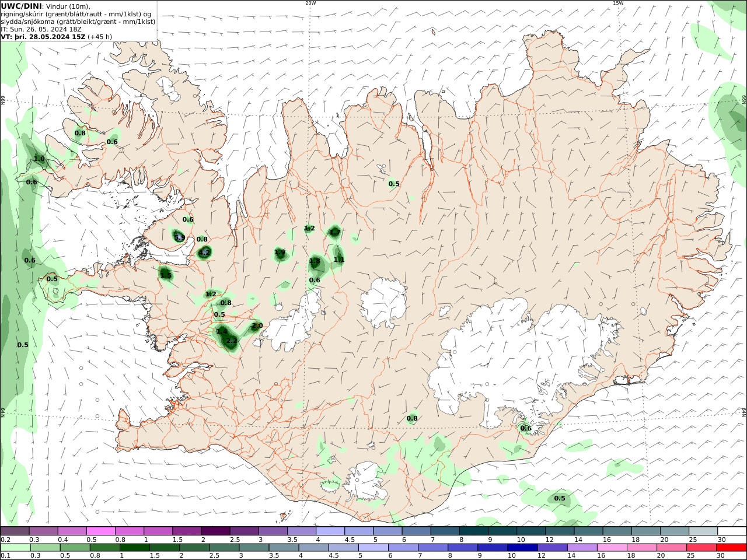Image resolution: width=747 pixels, height=560 pixels.
Task: Select the darkest purple 2 swatch in snow scale
Action: pos(215,531)
